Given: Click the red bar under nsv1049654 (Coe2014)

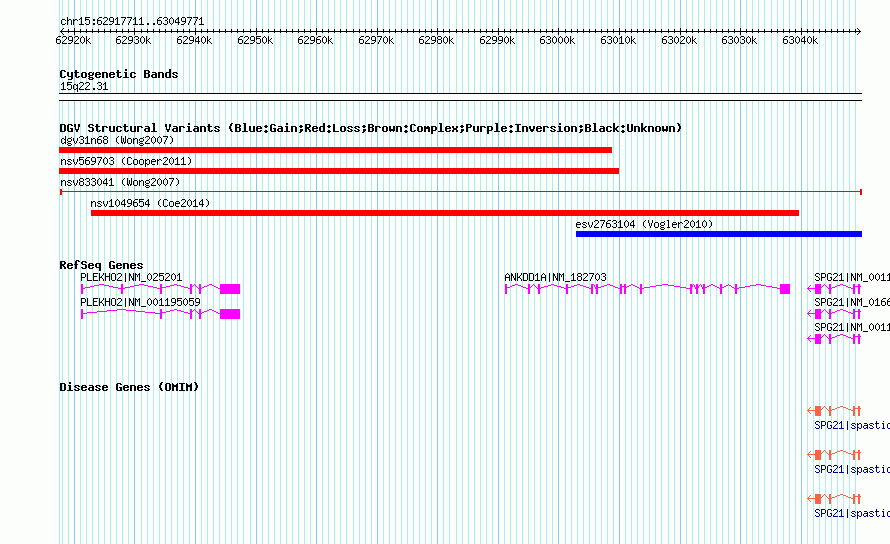Looking at the screenshot, I should click(445, 213).
